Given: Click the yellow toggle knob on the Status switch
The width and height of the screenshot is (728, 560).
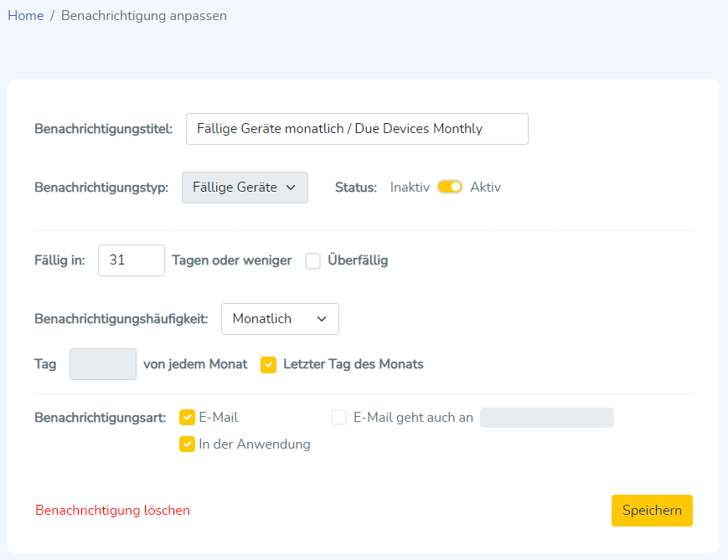Looking at the screenshot, I should pos(455,187).
